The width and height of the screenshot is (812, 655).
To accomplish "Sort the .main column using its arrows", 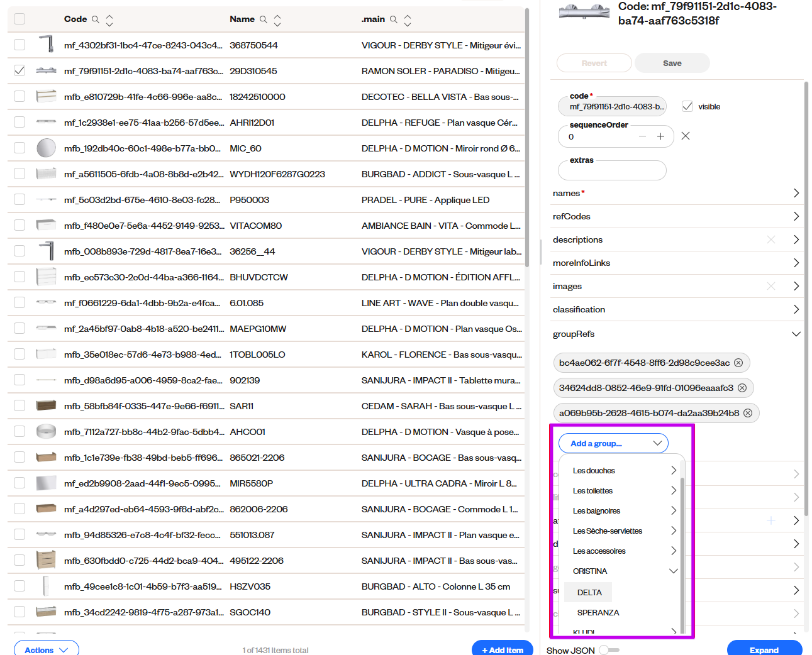I will 408,20.
